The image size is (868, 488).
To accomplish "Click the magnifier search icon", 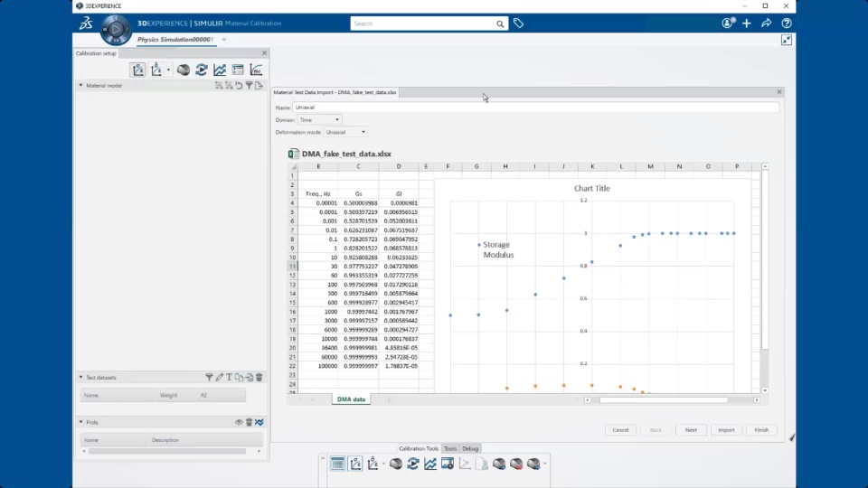I will pos(500,23).
